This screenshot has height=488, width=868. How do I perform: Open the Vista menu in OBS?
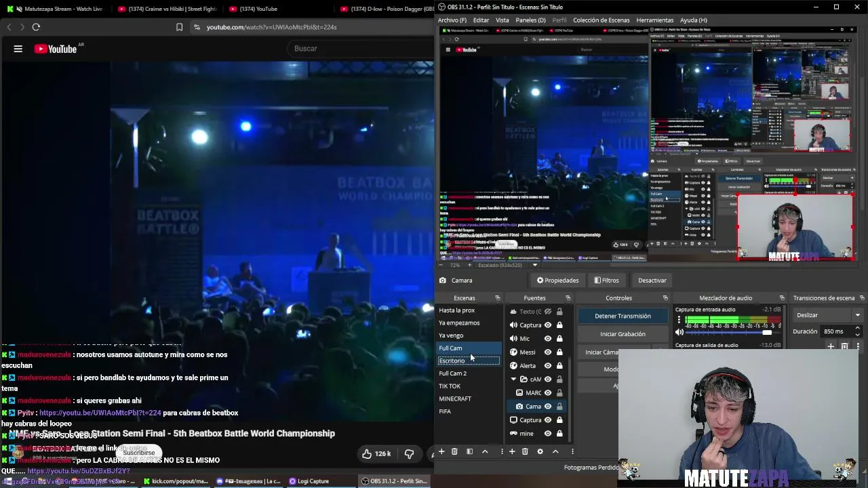(x=502, y=20)
